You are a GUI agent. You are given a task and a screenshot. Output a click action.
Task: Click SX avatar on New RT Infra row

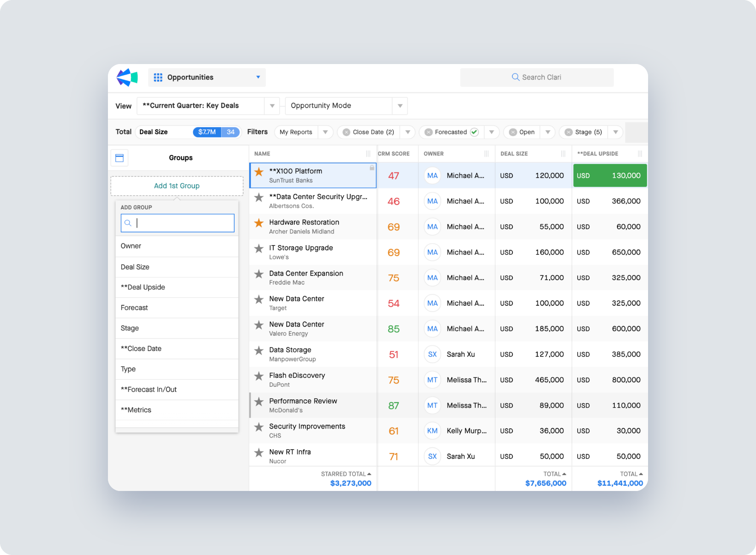click(x=432, y=456)
